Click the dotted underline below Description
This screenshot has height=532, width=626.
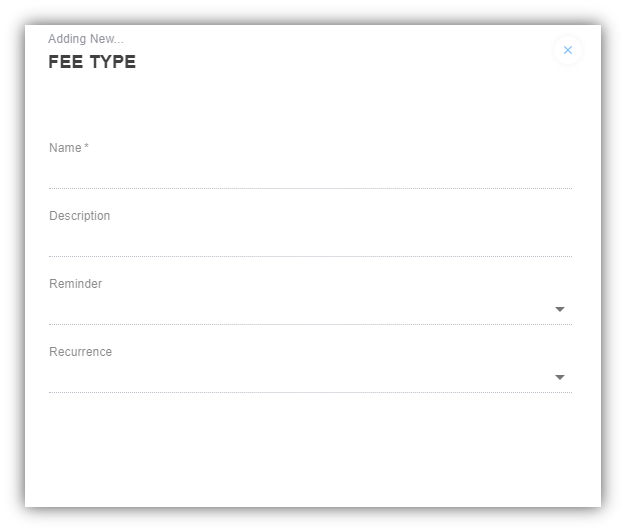(x=310, y=256)
